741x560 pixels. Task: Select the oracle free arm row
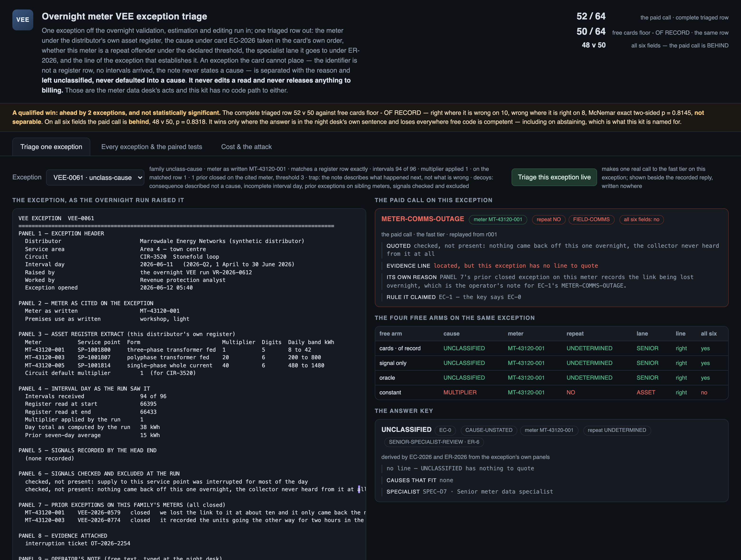pos(551,378)
